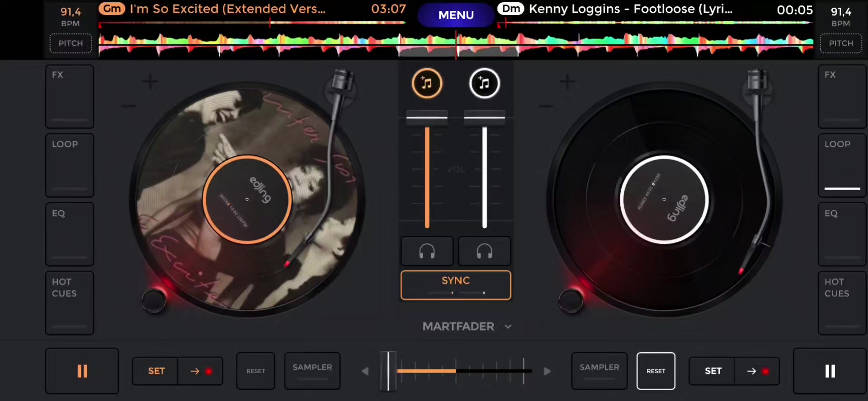Click the Dm key badge
Screen dimensions: 868x401
[511, 9]
